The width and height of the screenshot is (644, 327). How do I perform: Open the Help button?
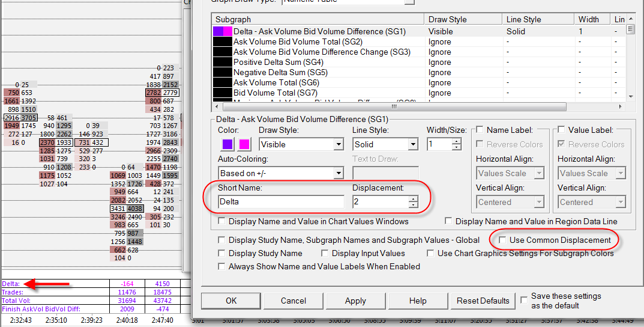[418, 301]
